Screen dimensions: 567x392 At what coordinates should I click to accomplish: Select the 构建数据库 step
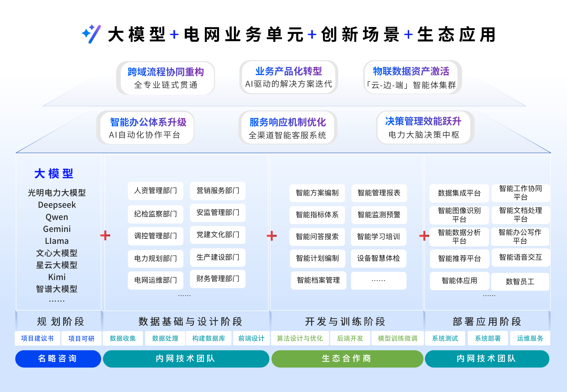[x=209, y=338]
